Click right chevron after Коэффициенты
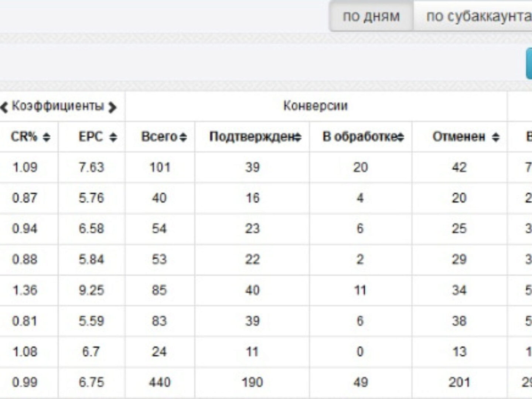Image resolution: width=532 pixels, height=399 pixels. [x=112, y=107]
